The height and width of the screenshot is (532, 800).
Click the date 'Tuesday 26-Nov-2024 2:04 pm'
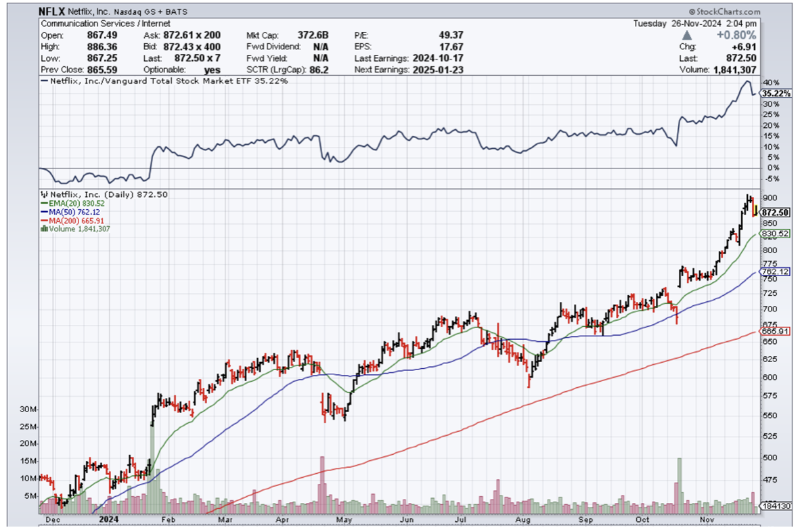(695, 24)
